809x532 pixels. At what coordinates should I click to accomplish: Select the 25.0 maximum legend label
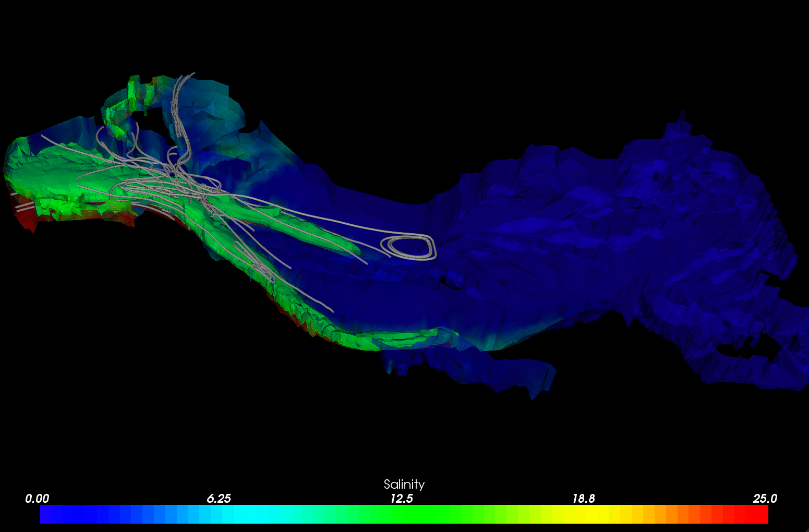tap(765, 499)
